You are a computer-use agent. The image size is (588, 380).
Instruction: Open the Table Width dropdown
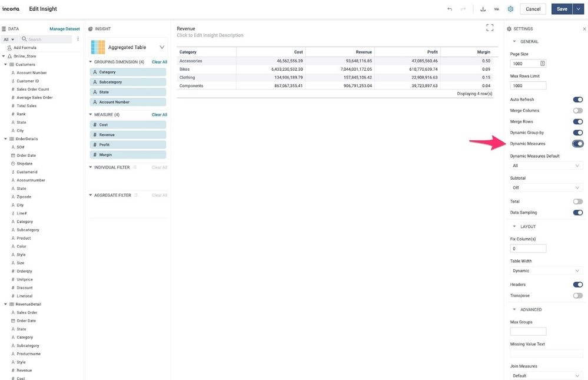click(546, 271)
